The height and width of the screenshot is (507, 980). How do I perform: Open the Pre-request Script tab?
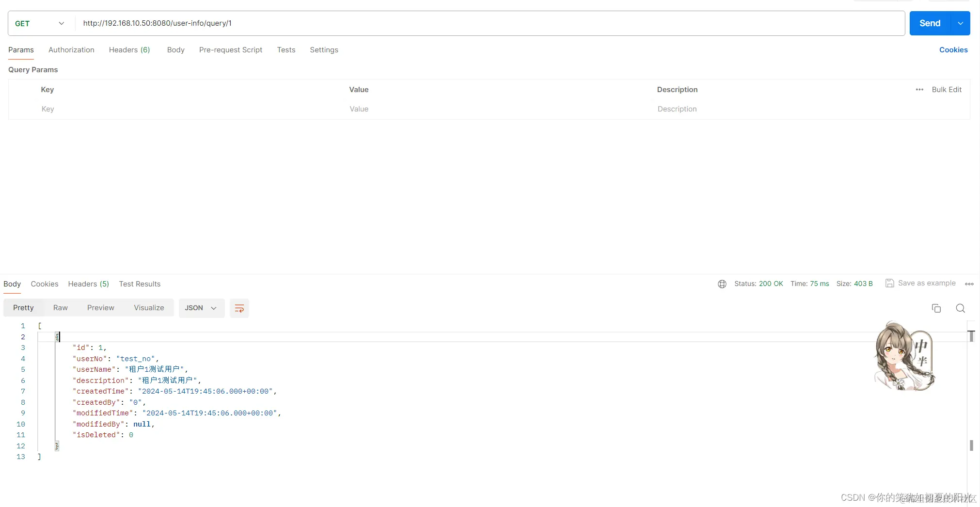point(231,50)
